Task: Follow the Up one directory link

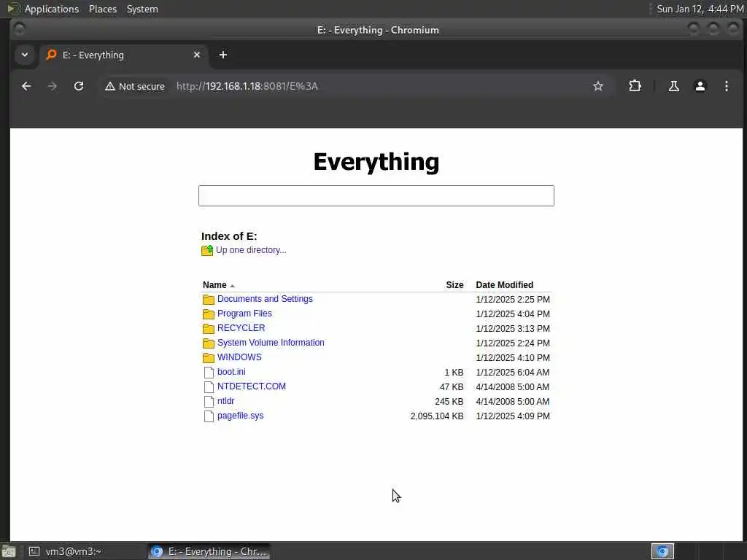Action: click(251, 250)
